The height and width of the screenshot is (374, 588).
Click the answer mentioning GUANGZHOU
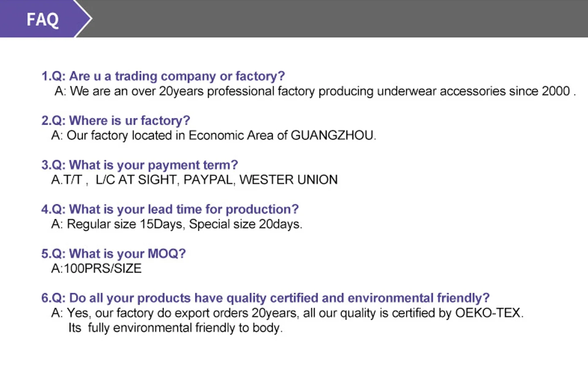(214, 135)
